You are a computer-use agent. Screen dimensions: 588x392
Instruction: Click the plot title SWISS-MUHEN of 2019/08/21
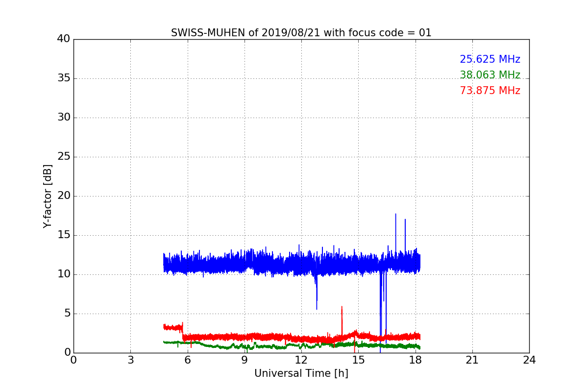[301, 33]
